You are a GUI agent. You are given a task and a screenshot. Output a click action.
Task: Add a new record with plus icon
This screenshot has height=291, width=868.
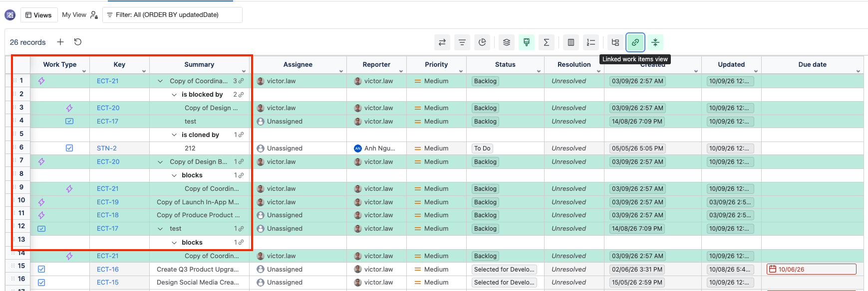pos(60,42)
